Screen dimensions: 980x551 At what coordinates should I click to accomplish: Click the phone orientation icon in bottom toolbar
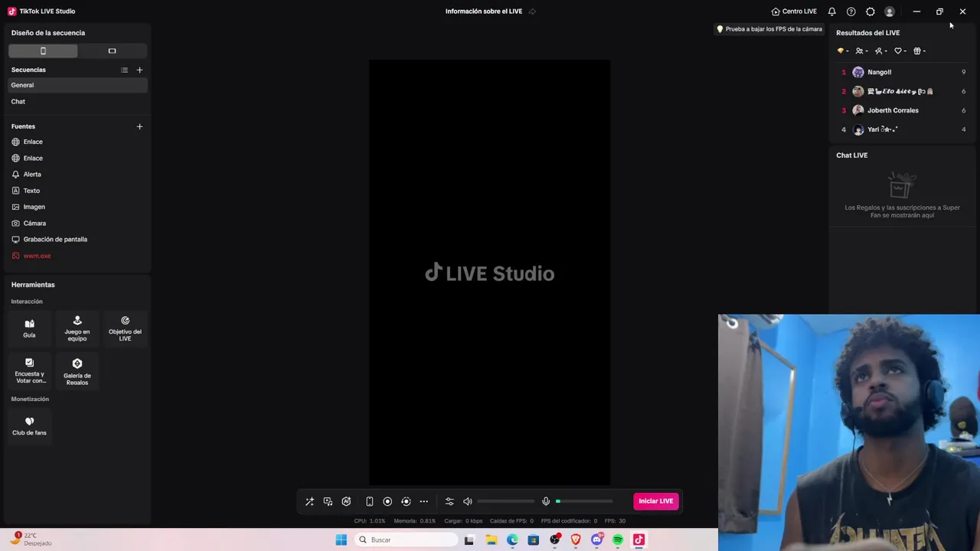(369, 501)
